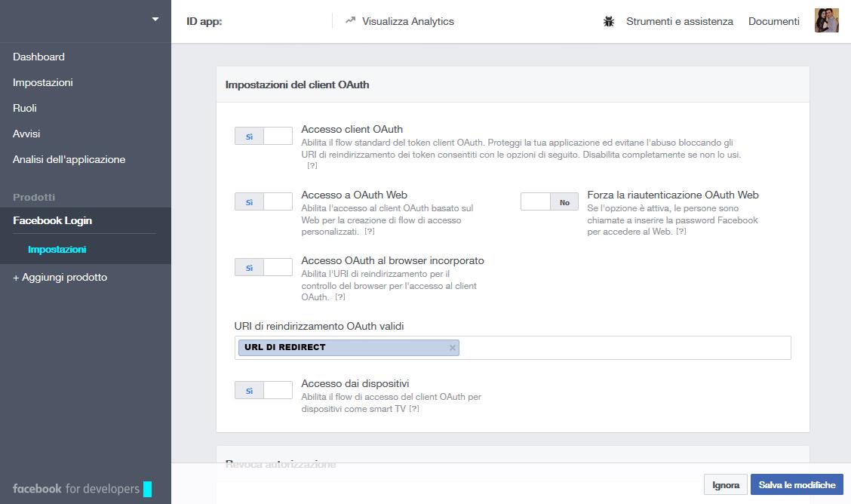This screenshot has width=851, height=504.
Task: Click the Analytics trend arrow icon
Action: click(x=350, y=20)
